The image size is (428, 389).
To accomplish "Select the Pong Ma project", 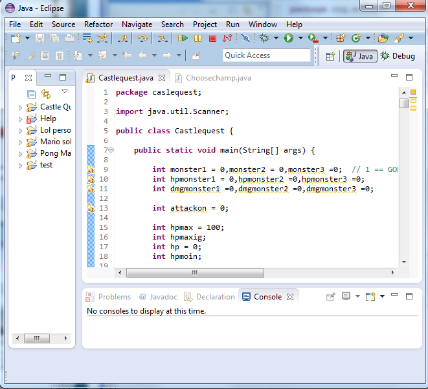I will pyautogui.click(x=49, y=153).
